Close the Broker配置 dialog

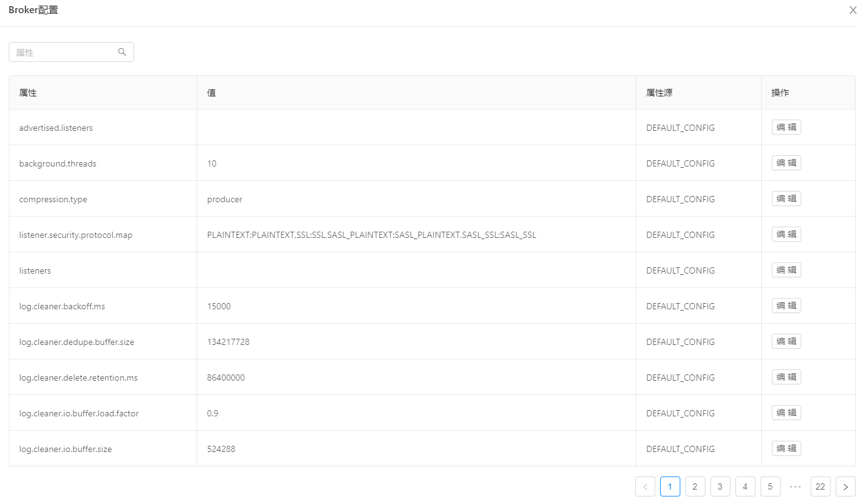[x=852, y=11]
